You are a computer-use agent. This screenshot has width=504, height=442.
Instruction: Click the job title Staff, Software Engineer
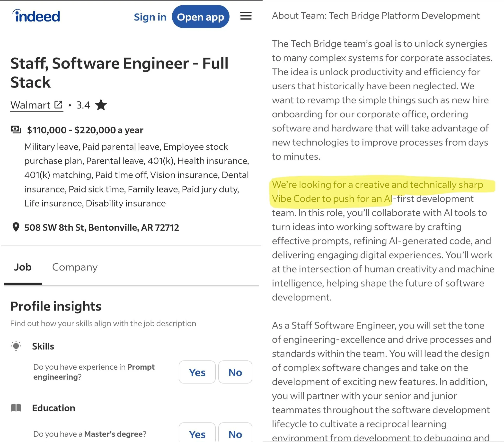point(119,73)
